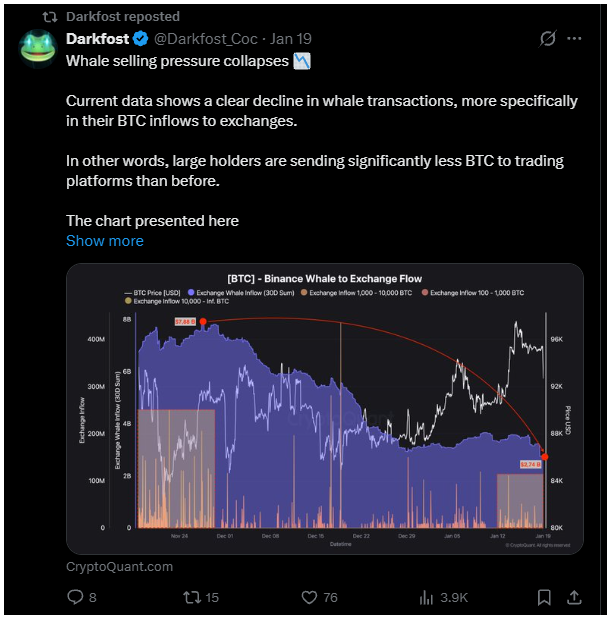The image size is (611, 619).
Task: Click the repost icon under the post
Action: click(192, 597)
